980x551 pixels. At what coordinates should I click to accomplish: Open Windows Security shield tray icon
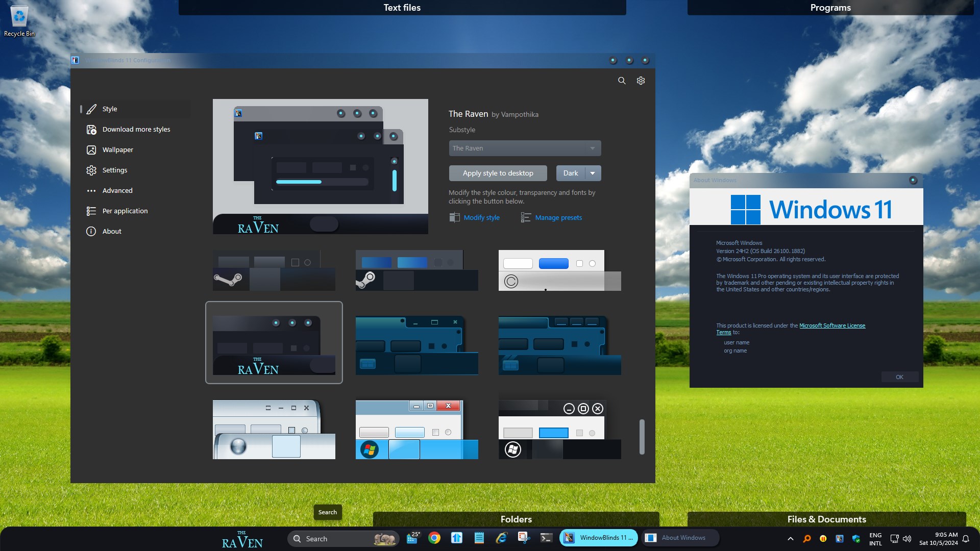(856, 539)
